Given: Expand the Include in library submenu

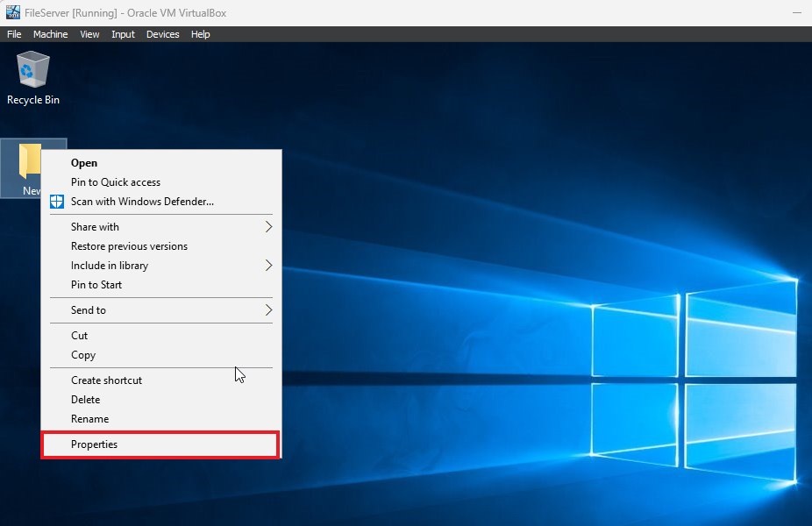Looking at the screenshot, I should (268, 266).
